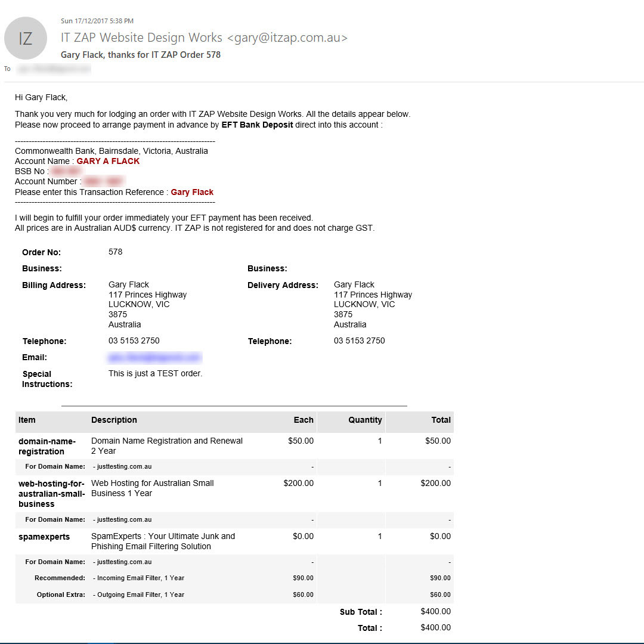The image size is (644, 644).
Task: Click the 'Special Instructions:' label
Action: (x=47, y=379)
